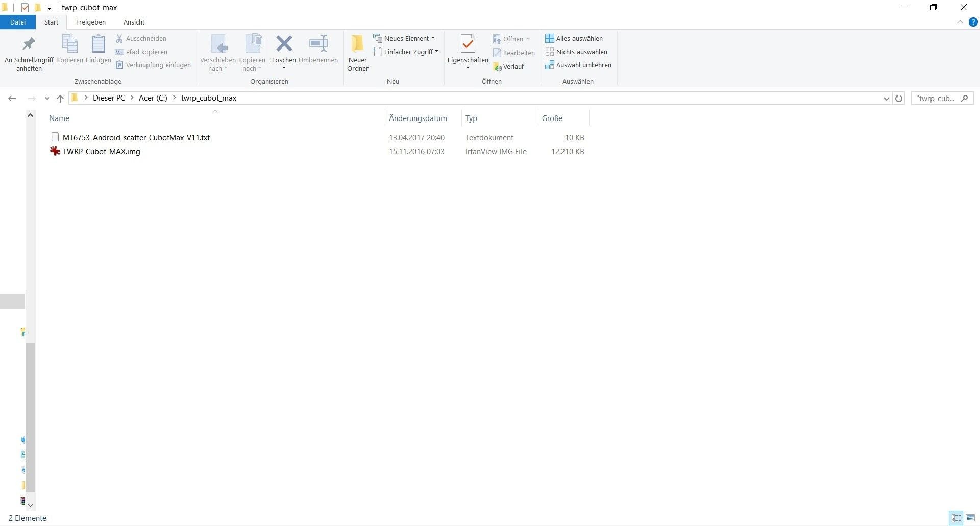Click Dieser PC in address path
The height and width of the screenshot is (526, 980).
click(109, 98)
